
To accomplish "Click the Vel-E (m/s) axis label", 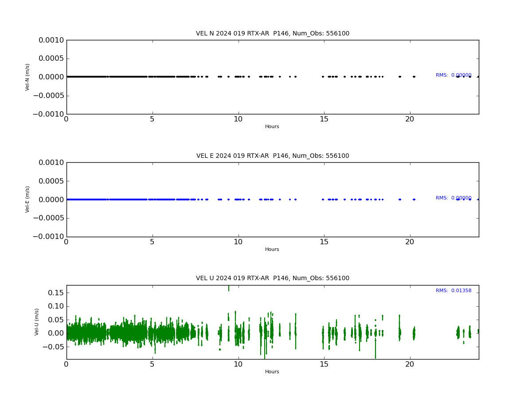I will (x=27, y=199).
